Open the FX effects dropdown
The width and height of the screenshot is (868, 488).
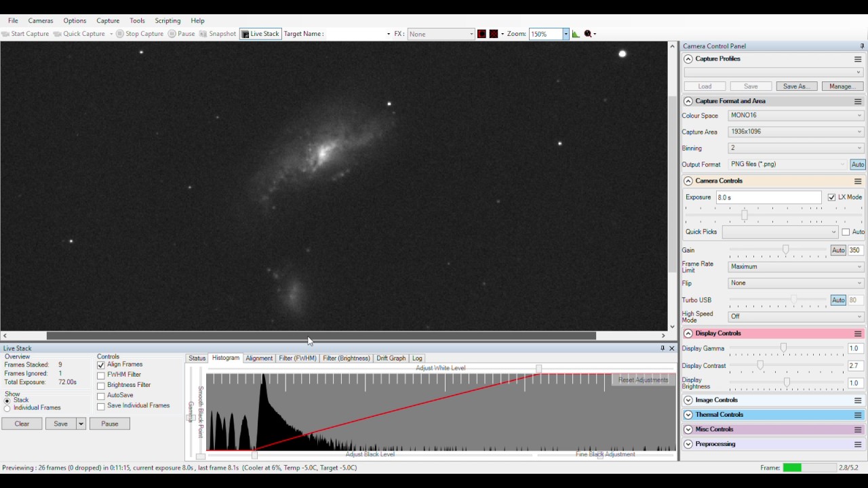click(x=441, y=34)
